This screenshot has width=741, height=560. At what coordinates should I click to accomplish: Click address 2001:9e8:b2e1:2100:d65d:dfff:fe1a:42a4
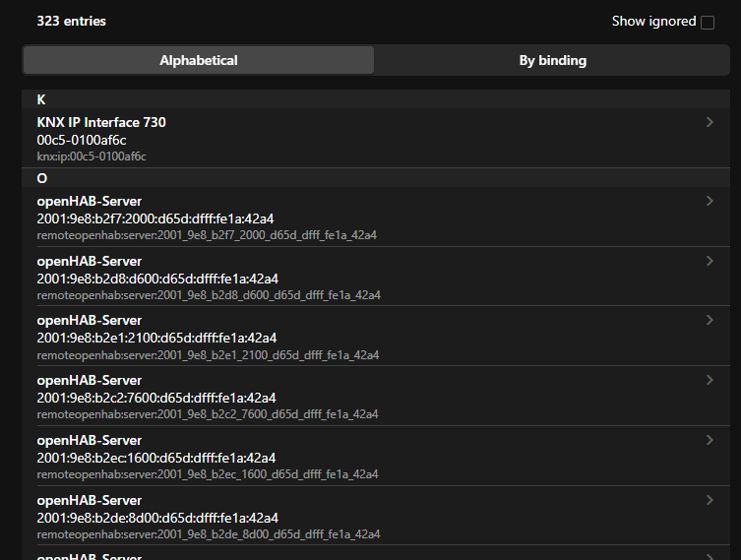[x=156, y=338]
